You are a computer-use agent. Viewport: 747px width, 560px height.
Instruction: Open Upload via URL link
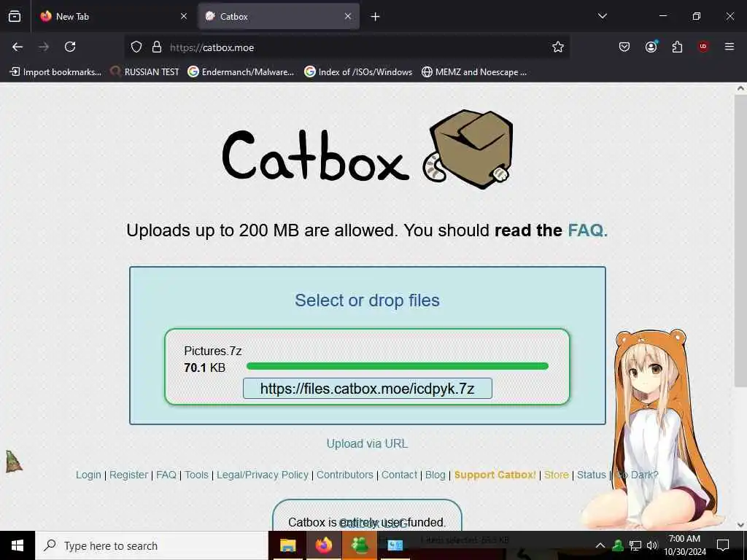point(367,444)
